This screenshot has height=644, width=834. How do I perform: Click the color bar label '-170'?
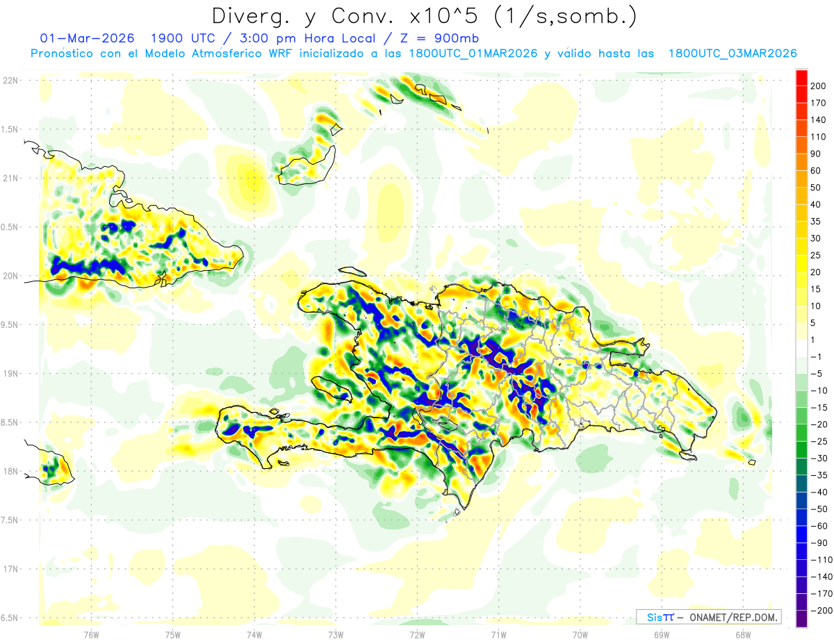coord(822,594)
